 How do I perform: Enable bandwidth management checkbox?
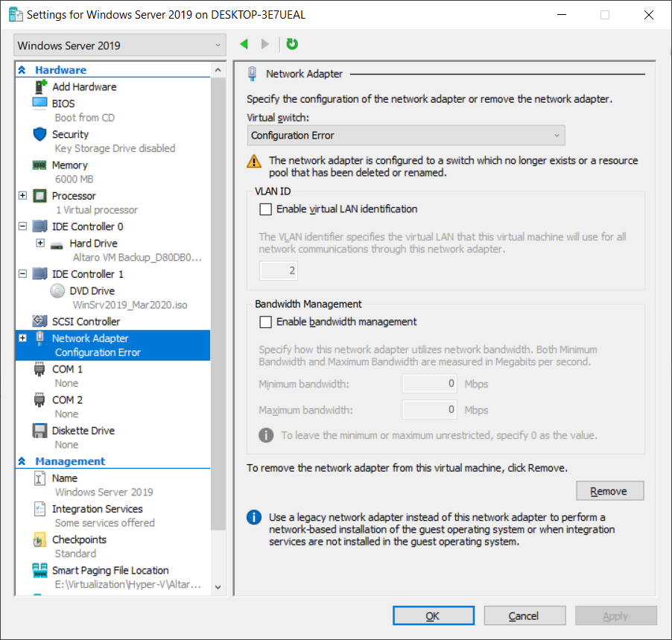click(x=265, y=322)
